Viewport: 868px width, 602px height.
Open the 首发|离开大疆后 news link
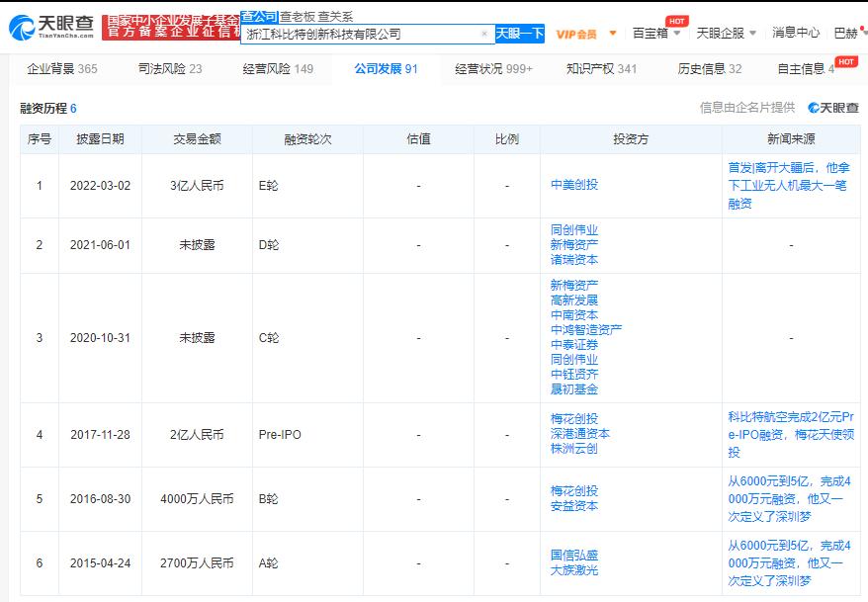pyautogui.click(x=789, y=186)
